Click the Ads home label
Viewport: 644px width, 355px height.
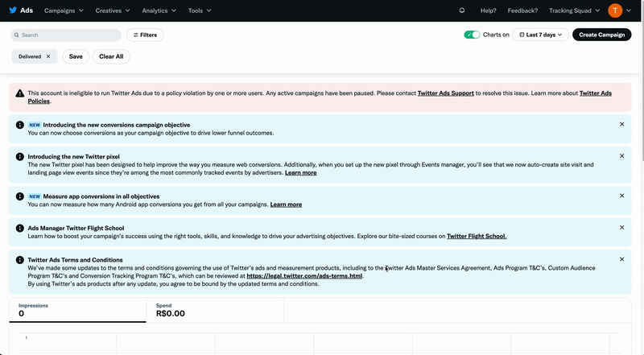click(x=27, y=10)
